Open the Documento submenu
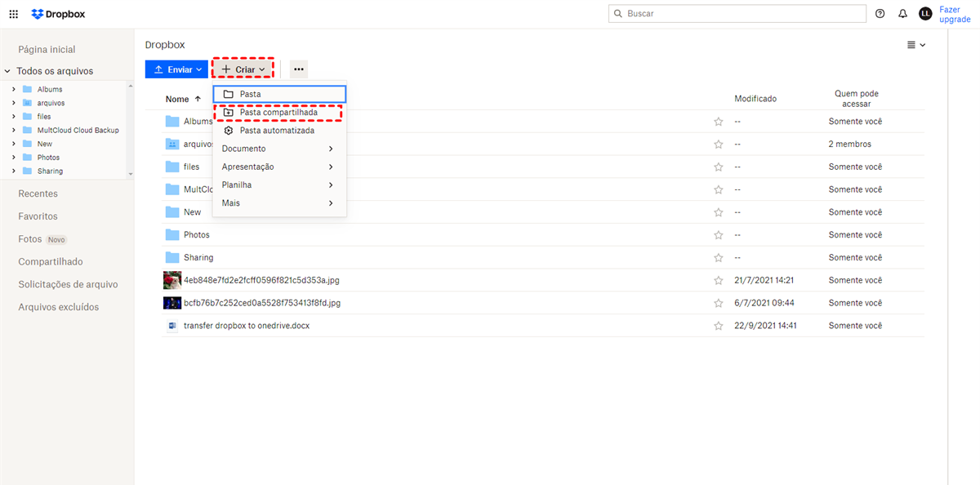980x485 pixels. pos(279,149)
